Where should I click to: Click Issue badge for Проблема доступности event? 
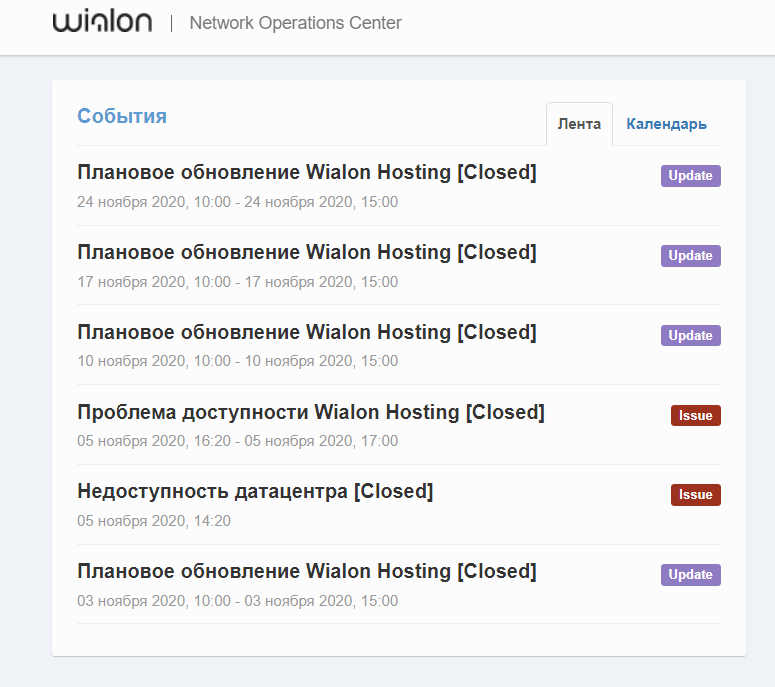[695, 416]
